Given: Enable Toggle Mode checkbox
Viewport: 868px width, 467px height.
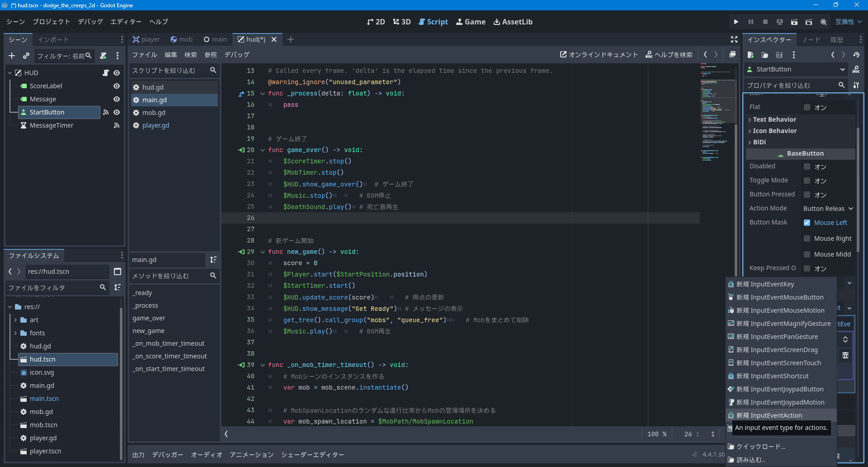Looking at the screenshot, I should [807, 181].
